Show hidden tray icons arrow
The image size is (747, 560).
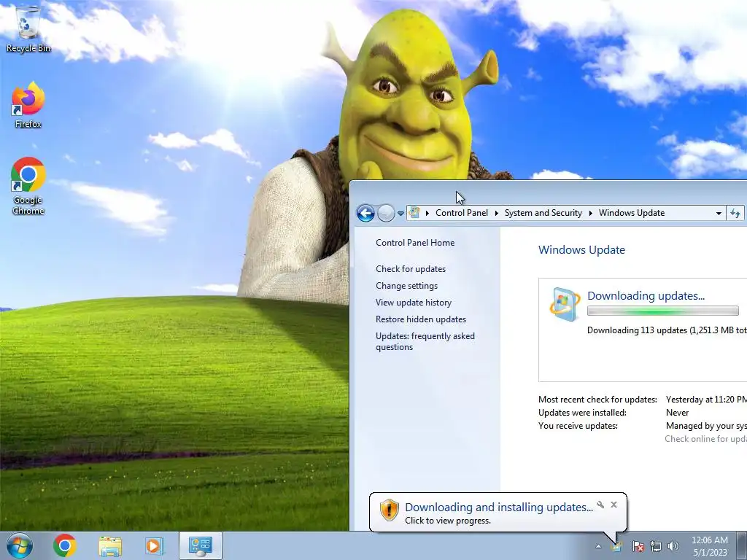pyautogui.click(x=598, y=547)
